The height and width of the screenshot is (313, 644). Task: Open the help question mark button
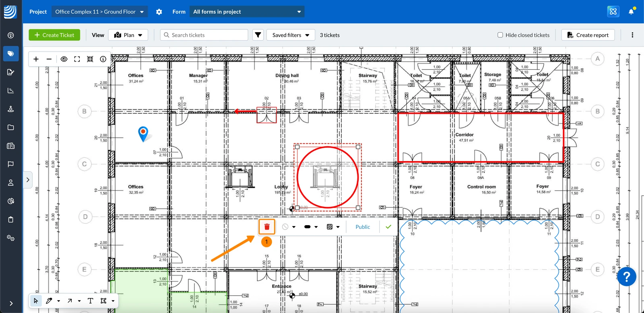click(x=626, y=277)
